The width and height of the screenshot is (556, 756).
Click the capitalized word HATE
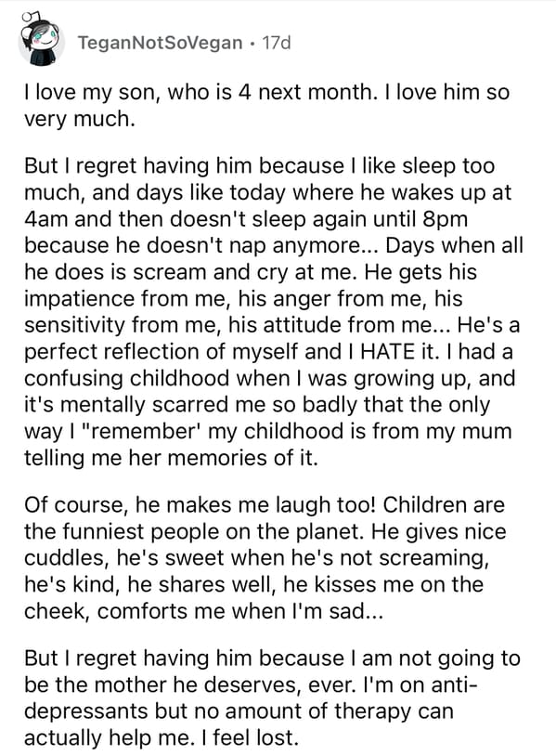[389, 351]
